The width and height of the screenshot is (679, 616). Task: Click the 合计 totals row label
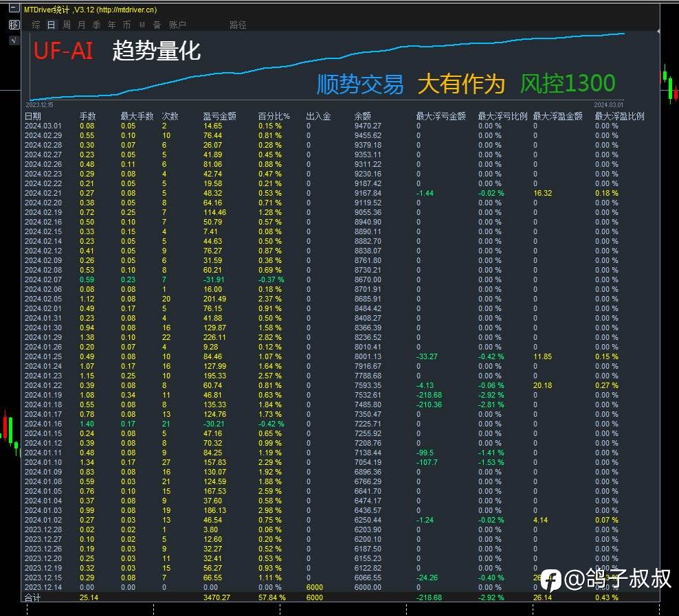tap(32, 597)
